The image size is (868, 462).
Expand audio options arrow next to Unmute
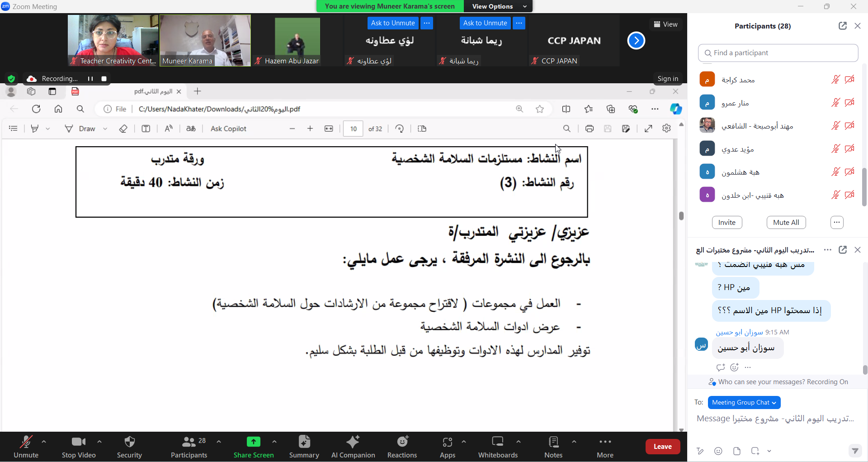coord(44,442)
